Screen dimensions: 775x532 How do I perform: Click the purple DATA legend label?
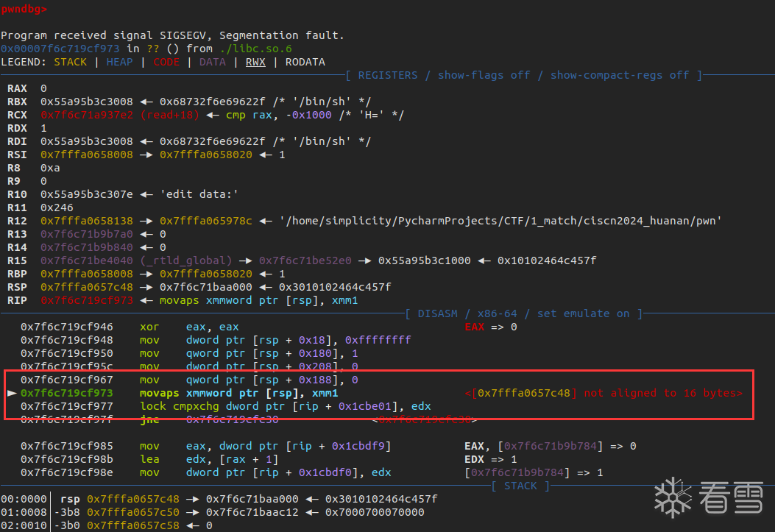coord(213,62)
